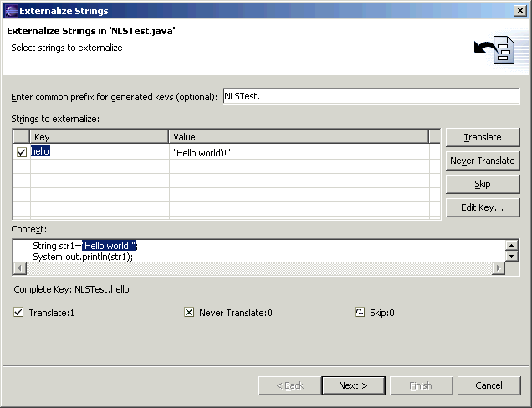Open the Edit Key... dialog
Viewport: 532px width, 408px height.
483,207
